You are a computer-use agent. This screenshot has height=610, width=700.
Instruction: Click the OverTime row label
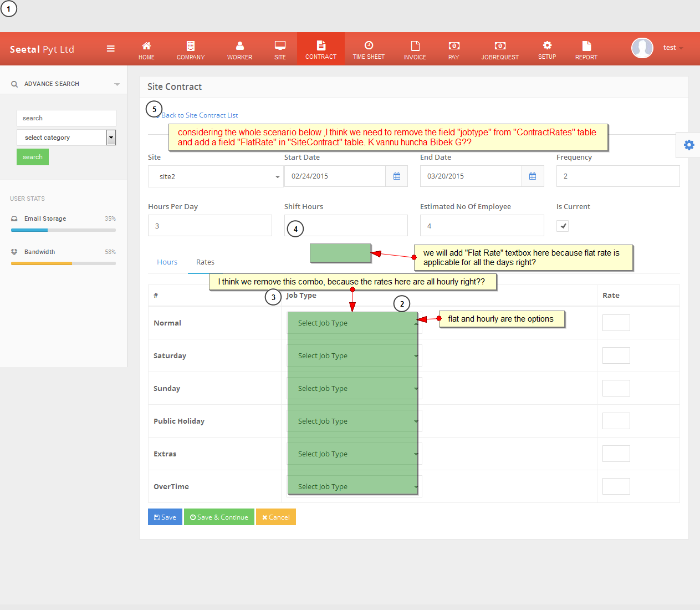pos(171,487)
